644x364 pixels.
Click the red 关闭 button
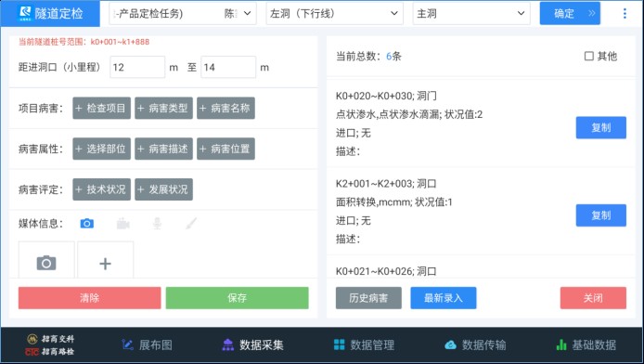(x=593, y=298)
